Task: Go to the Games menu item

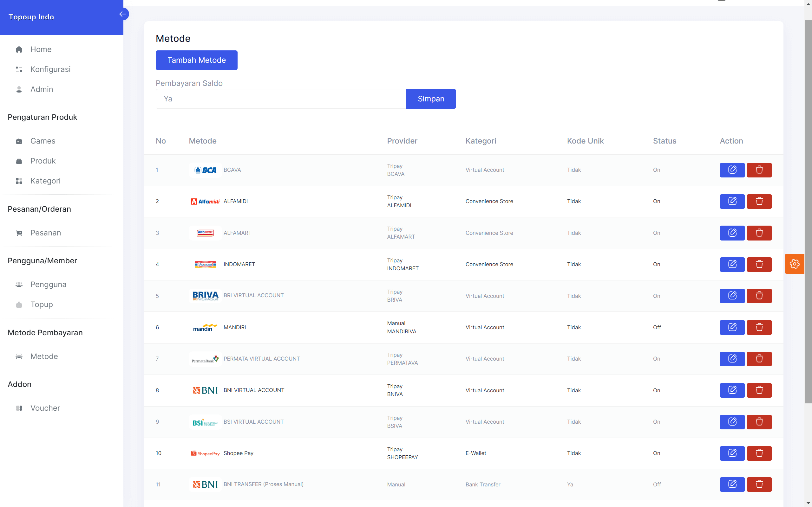Action: (43, 141)
